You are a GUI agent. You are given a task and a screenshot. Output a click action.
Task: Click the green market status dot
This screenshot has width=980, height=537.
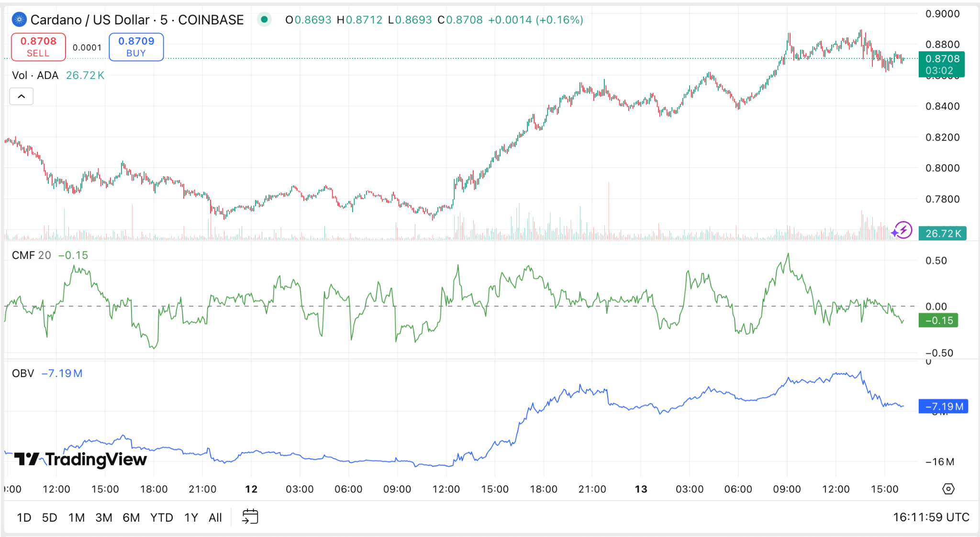(264, 20)
